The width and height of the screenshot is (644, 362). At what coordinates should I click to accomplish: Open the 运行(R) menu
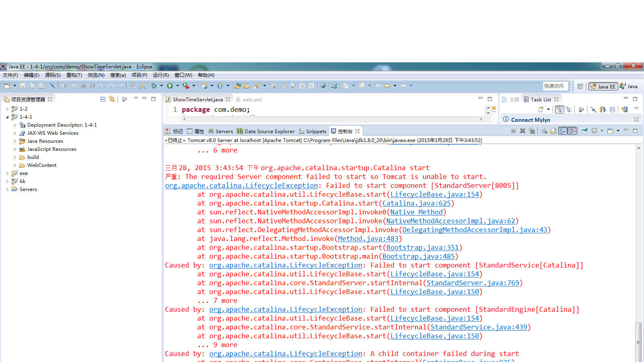point(161,75)
